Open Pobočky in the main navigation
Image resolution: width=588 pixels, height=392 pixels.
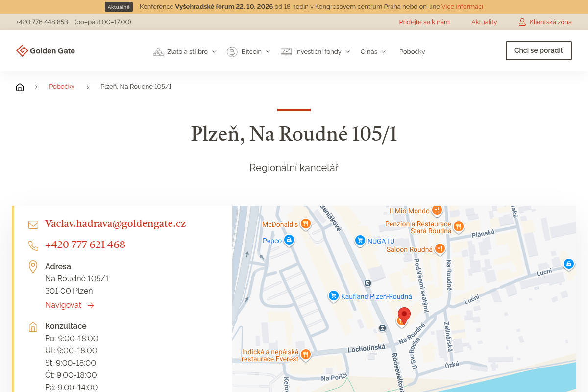coord(412,51)
